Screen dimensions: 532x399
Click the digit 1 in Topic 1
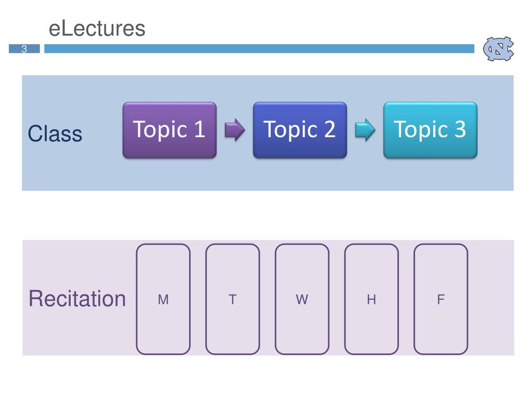pyautogui.click(x=199, y=129)
